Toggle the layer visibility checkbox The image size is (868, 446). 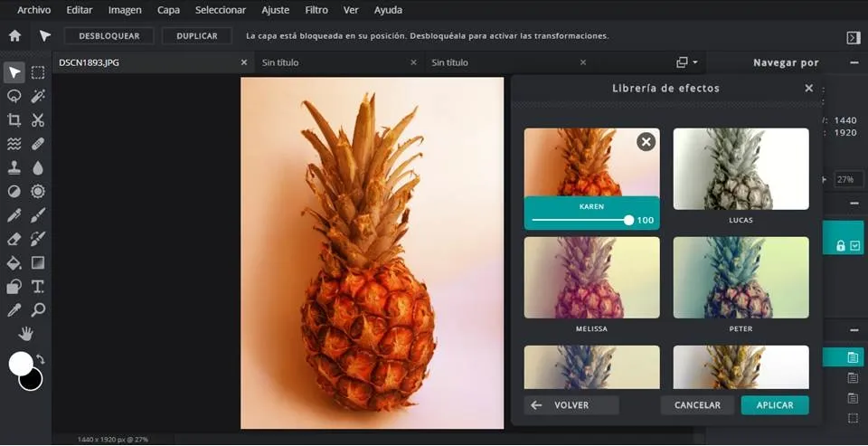click(x=855, y=245)
